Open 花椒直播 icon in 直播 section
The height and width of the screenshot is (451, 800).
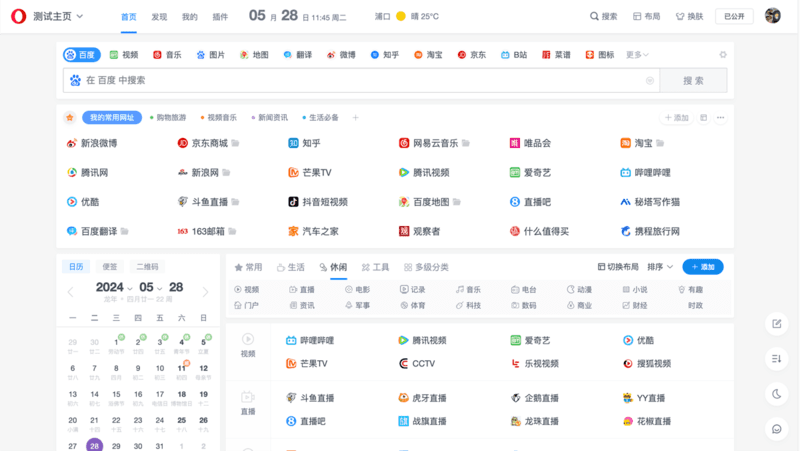(x=628, y=421)
